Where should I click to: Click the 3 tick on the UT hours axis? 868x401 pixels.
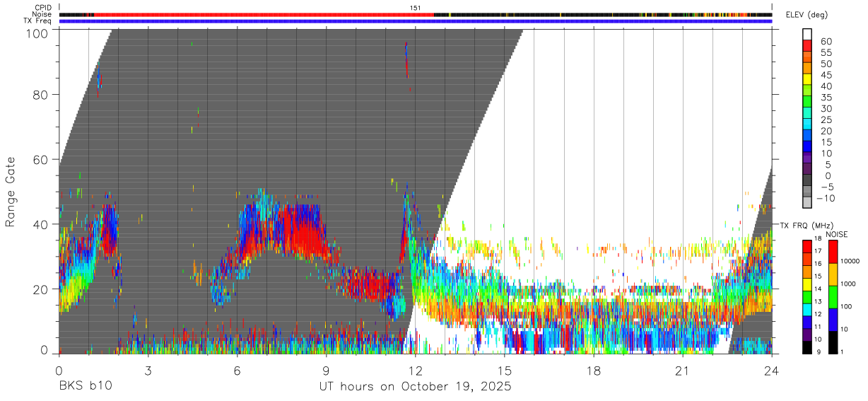point(148,371)
